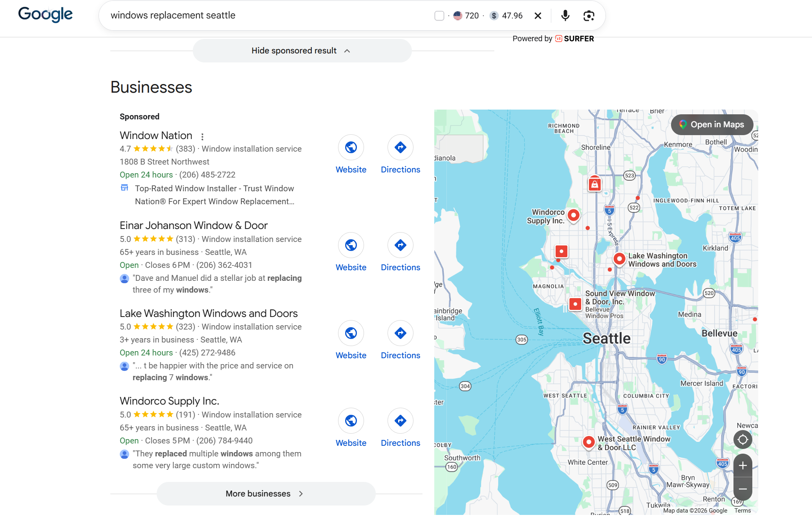This screenshot has width=812, height=522.
Task: Expand More businesses list
Action: pos(266,494)
